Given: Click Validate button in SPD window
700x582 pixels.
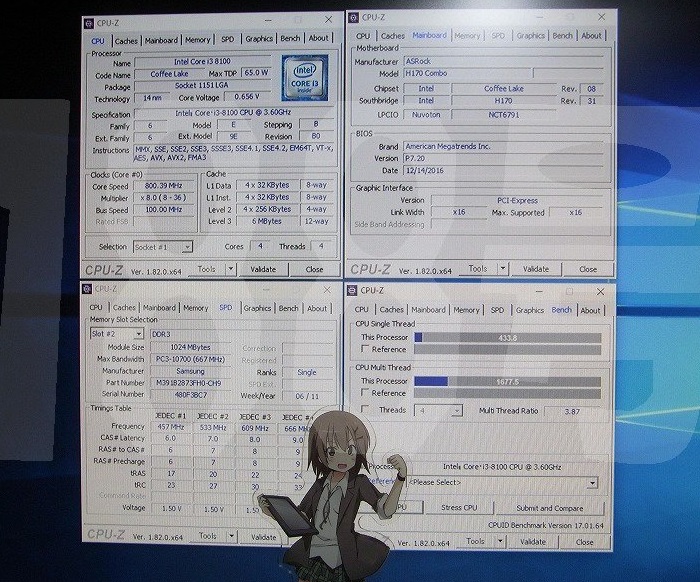Looking at the screenshot, I should click(x=263, y=537).
